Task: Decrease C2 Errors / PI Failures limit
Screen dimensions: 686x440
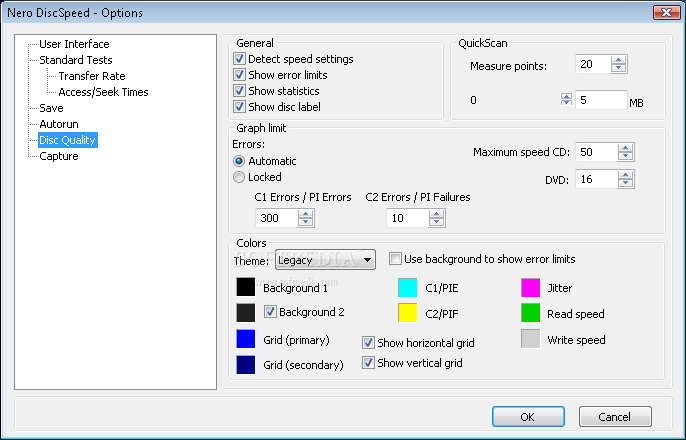Action: pos(436,222)
